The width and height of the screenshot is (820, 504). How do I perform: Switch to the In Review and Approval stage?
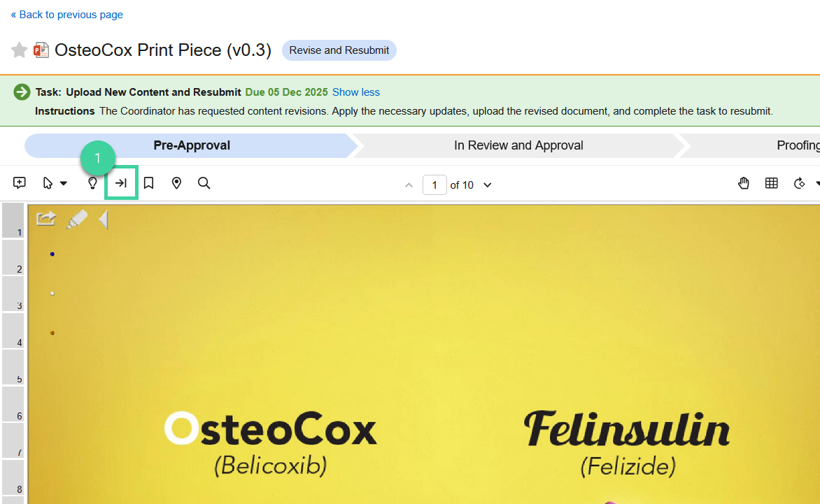(518, 145)
